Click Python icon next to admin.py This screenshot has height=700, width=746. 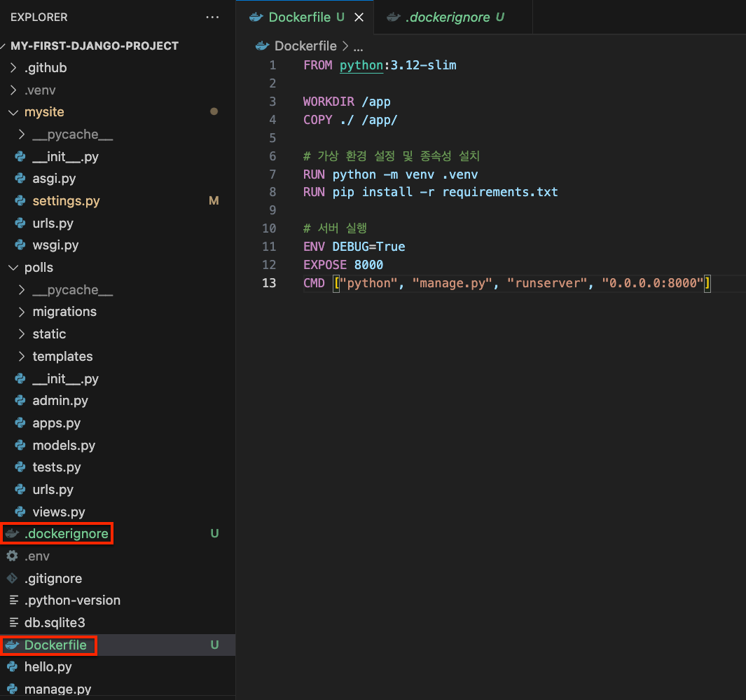(x=20, y=401)
